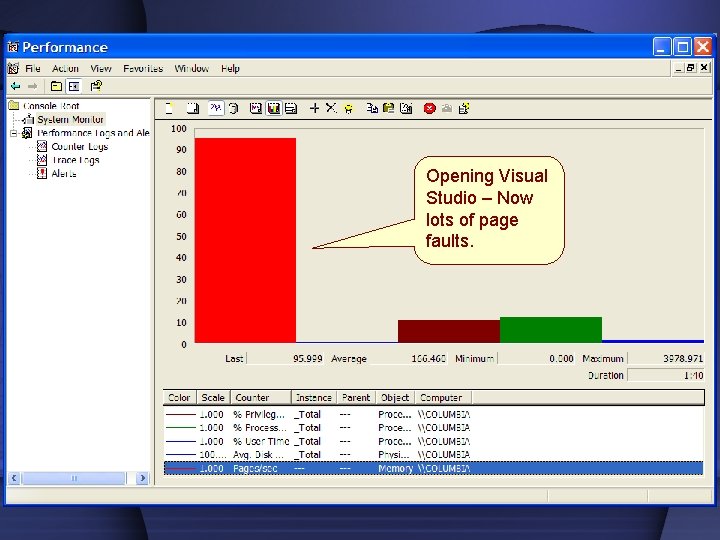Image resolution: width=720 pixels, height=540 pixels.
Task: Click the Up One Level folder icon
Action: [x=56, y=86]
